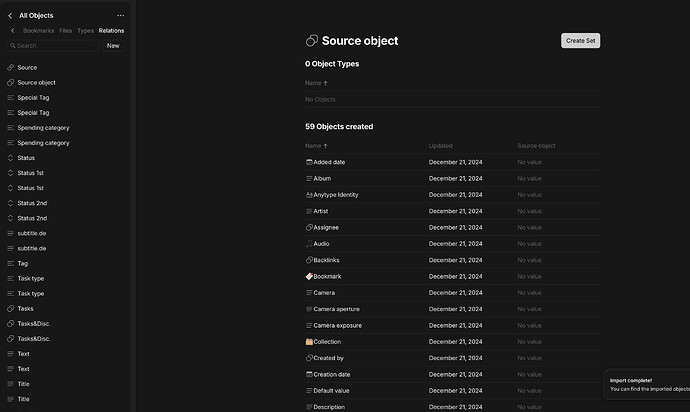
Task: Click the Assignee relation icon
Action: (x=309, y=228)
